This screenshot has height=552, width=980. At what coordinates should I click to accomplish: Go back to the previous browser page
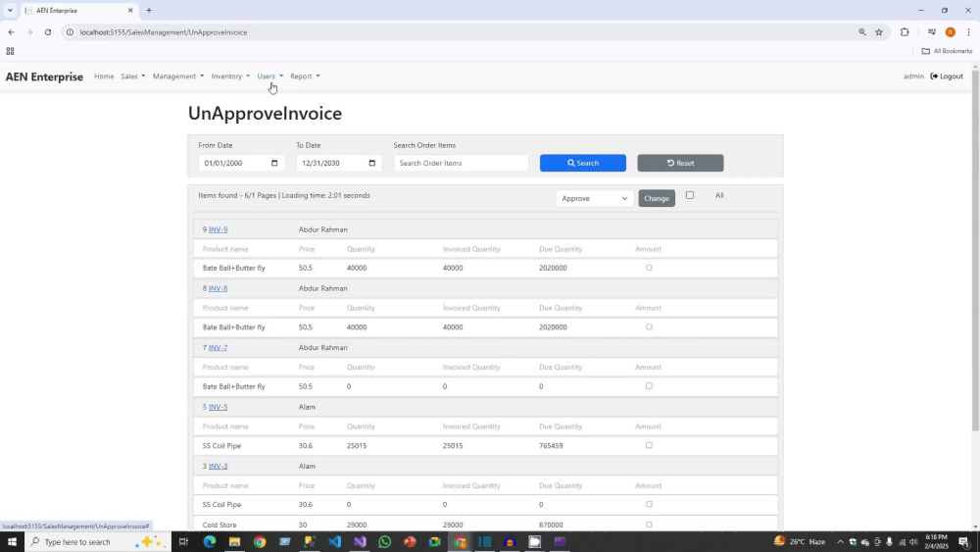tap(11, 32)
